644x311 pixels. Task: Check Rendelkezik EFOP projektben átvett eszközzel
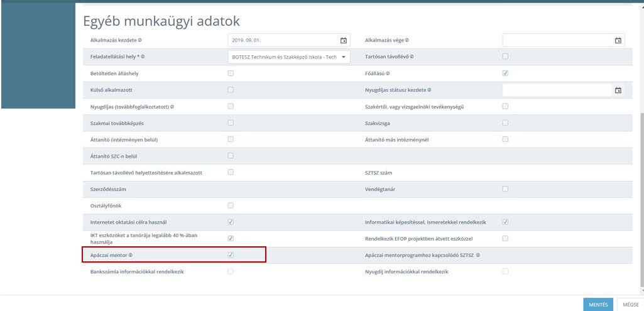point(505,238)
